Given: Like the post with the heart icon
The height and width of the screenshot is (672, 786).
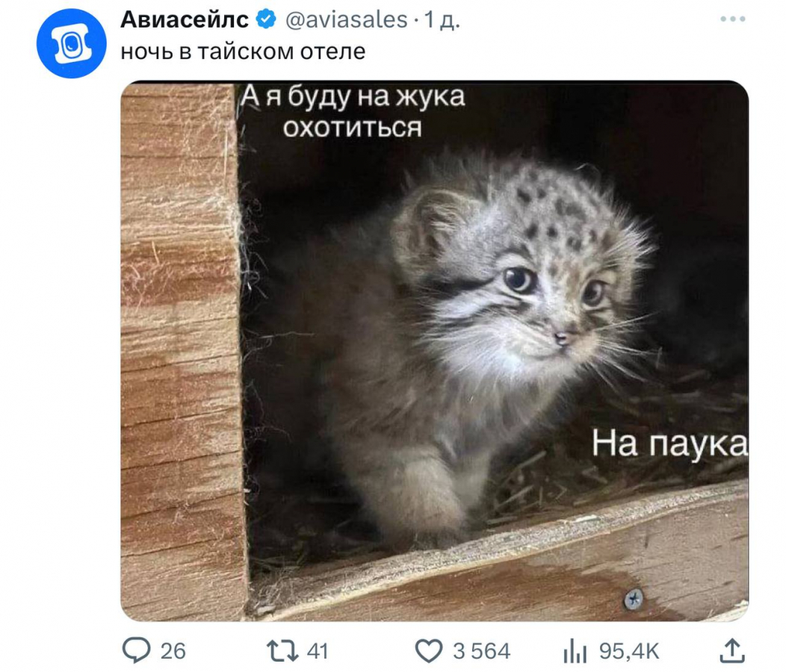Looking at the screenshot, I should click(x=428, y=651).
